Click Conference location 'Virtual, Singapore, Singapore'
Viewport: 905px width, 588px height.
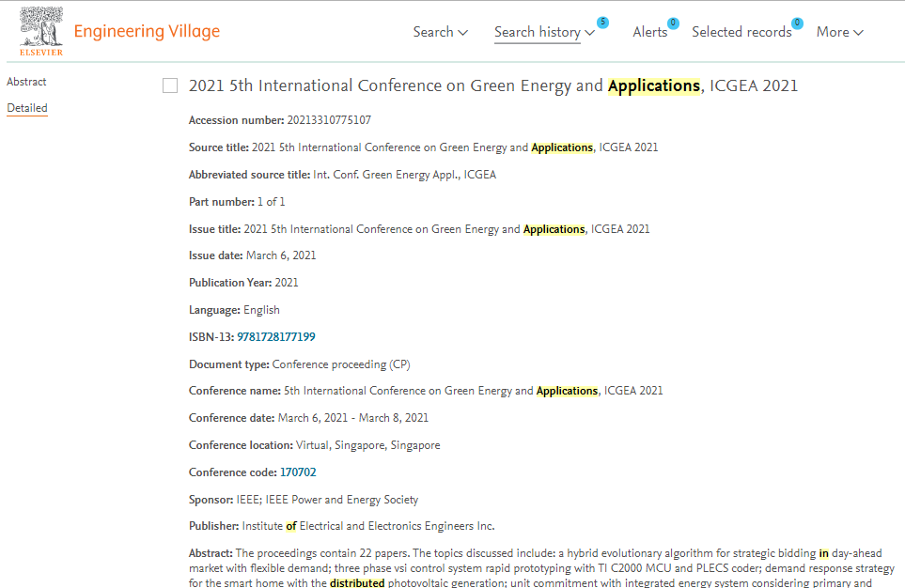click(x=368, y=445)
